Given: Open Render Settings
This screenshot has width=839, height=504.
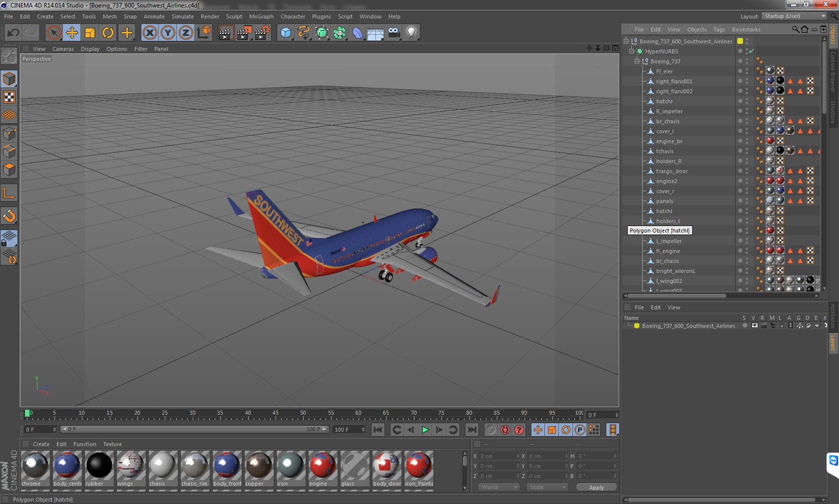Looking at the screenshot, I should coord(263,33).
